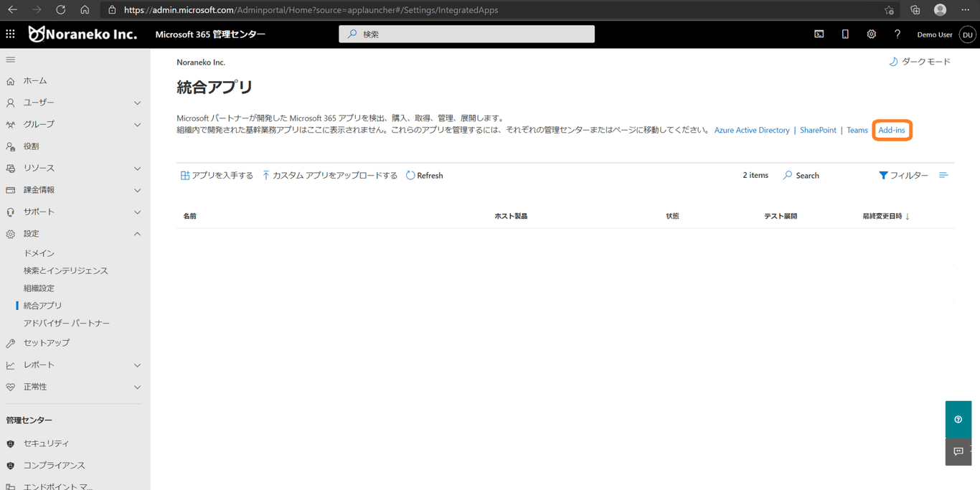Open the app launcher waffle icon
Image resolution: width=980 pixels, height=490 pixels.
point(10,34)
